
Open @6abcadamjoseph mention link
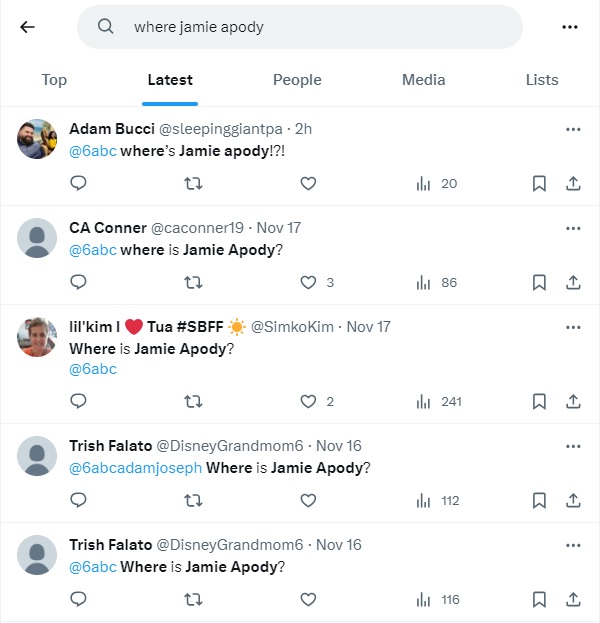click(x=135, y=467)
